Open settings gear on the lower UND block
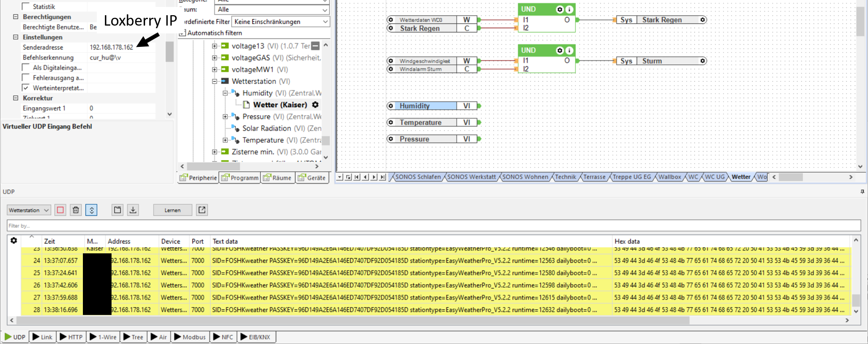 [560, 50]
